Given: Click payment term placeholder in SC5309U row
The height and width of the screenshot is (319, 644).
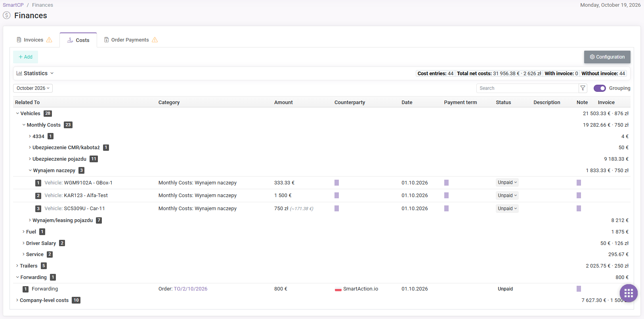Looking at the screenshot, I should (446, 209).
